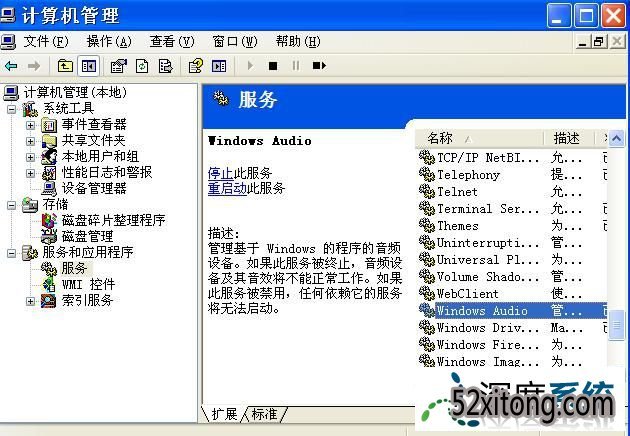Open the 帮助(H) menu

click(x=298, y=41)
